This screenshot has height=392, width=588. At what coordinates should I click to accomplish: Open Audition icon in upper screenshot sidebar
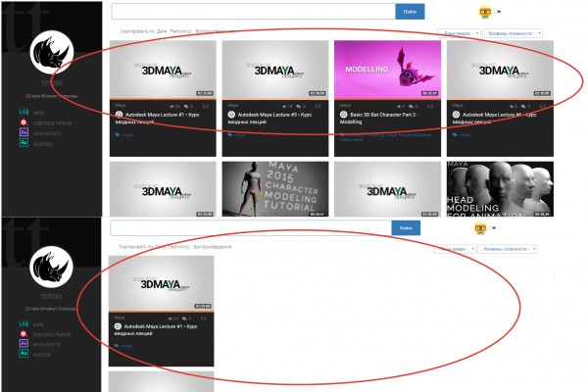pyautogui.click(x=24, y=143)
